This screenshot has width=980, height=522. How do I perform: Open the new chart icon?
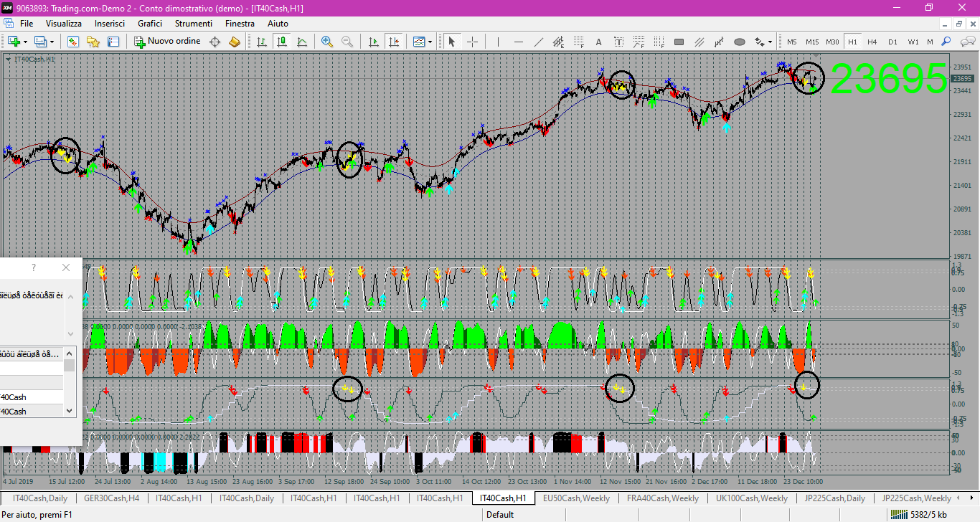14,42
